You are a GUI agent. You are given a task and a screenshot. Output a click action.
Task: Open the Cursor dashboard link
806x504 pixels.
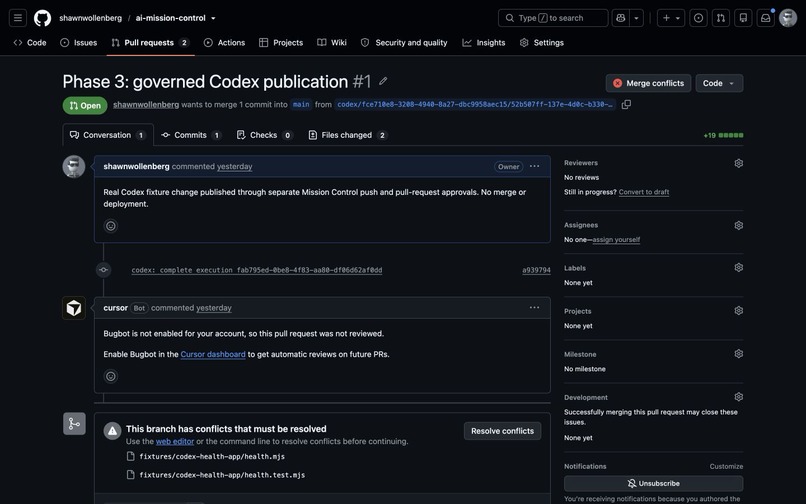[213, 354]
